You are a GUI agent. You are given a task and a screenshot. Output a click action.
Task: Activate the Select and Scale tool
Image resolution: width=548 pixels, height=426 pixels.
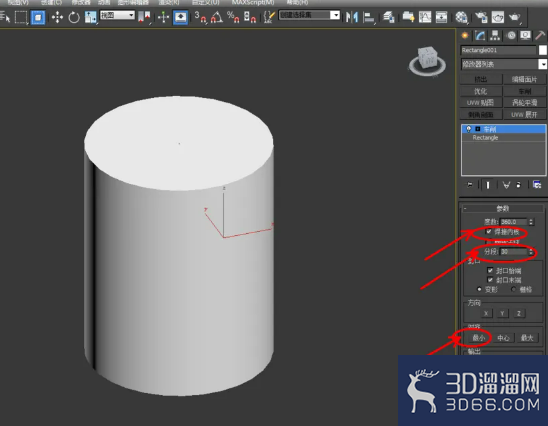tap(91, 17)
